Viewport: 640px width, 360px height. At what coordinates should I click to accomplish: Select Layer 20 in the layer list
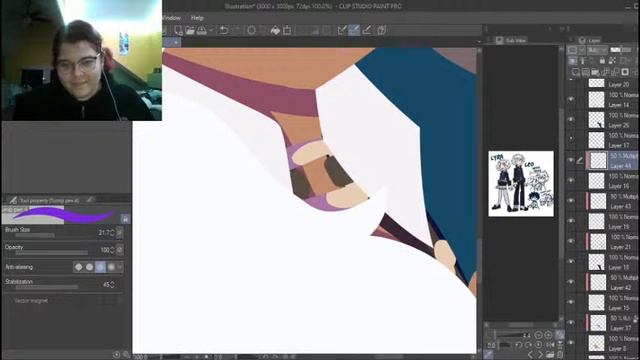[x=612, y=84]
